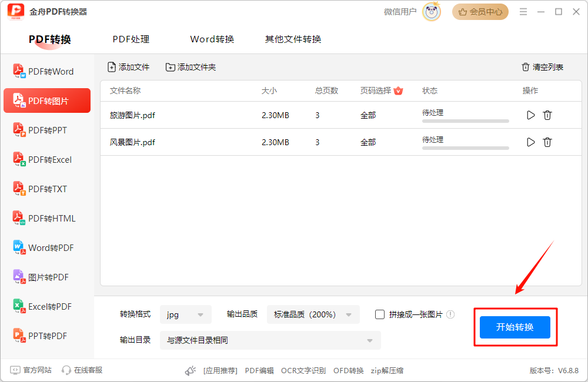Open the OCR文字识别 link
Image resolution: width=588 pixels, height=382 pixels.
point(303,370)
